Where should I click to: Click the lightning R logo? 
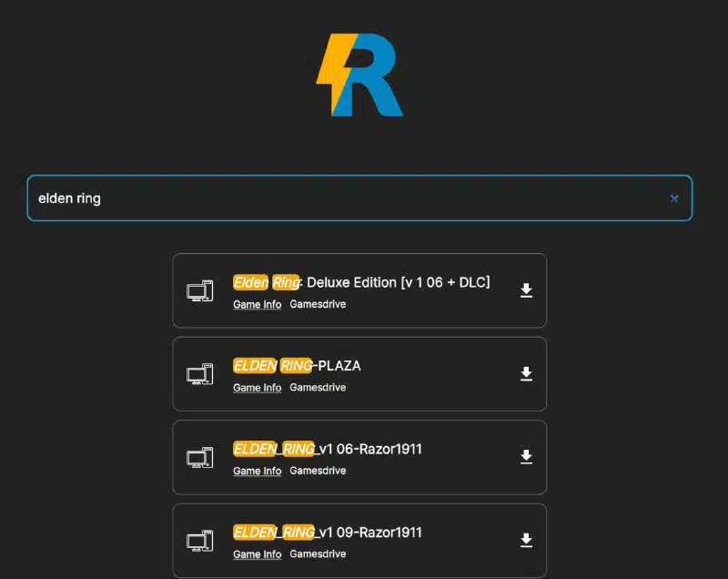[359, 75]
